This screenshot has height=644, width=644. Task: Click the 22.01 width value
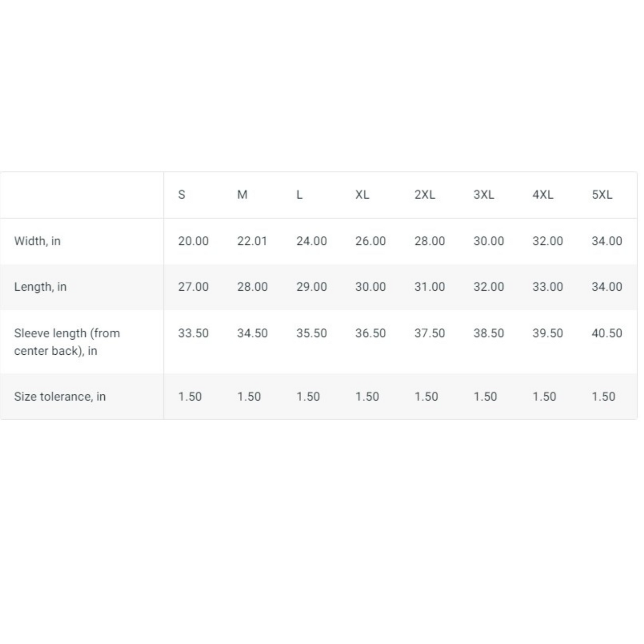pyautogui.click(x=252, y=241)
